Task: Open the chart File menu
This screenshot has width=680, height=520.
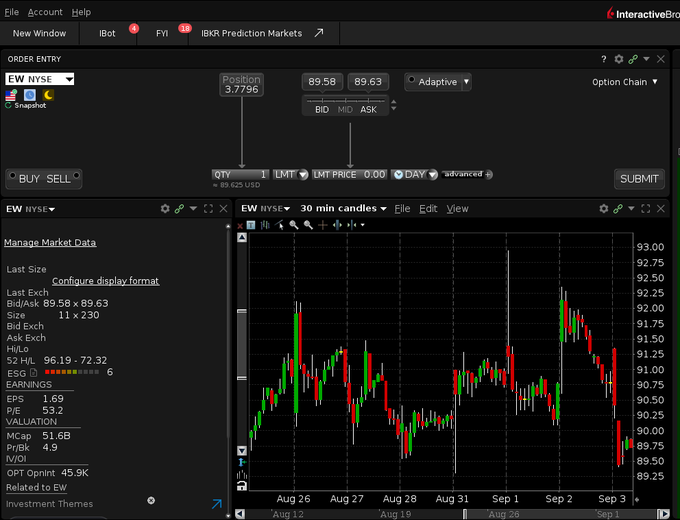Action: [402, 209]
